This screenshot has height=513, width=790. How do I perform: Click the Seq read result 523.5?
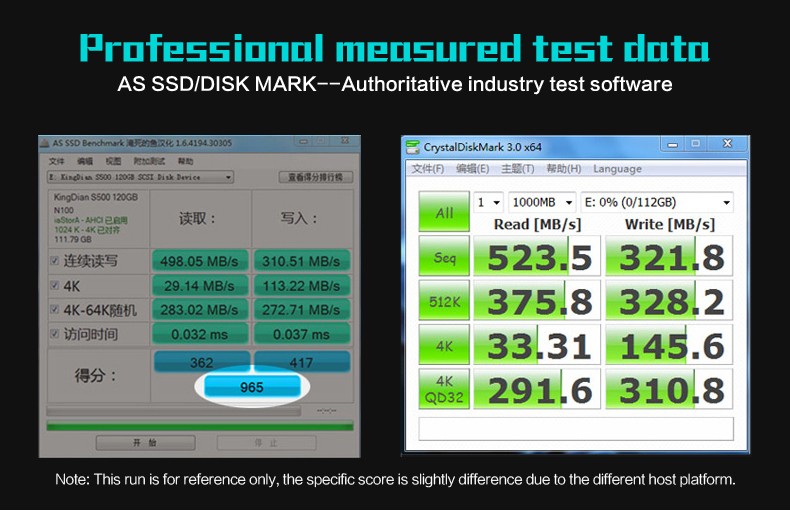tap(537, 256)
